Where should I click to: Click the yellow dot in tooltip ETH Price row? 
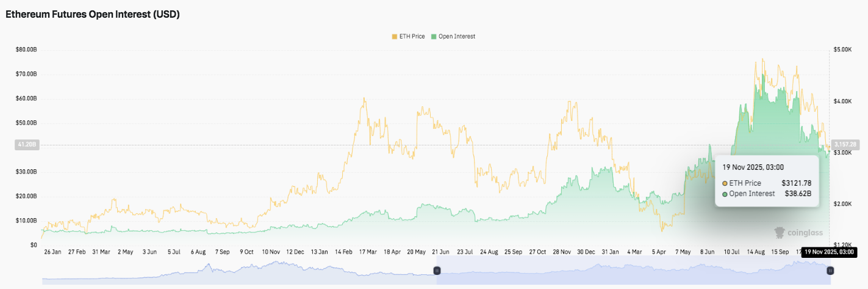click(x=725, y=183)
